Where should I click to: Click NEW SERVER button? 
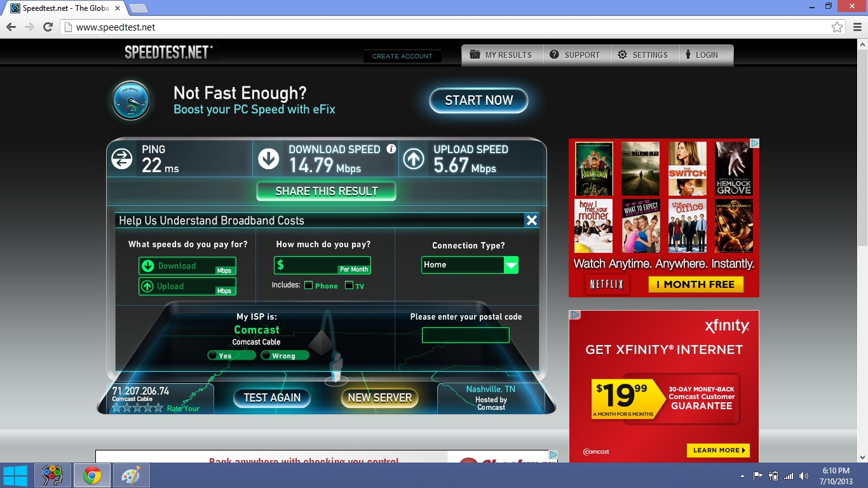379,398
